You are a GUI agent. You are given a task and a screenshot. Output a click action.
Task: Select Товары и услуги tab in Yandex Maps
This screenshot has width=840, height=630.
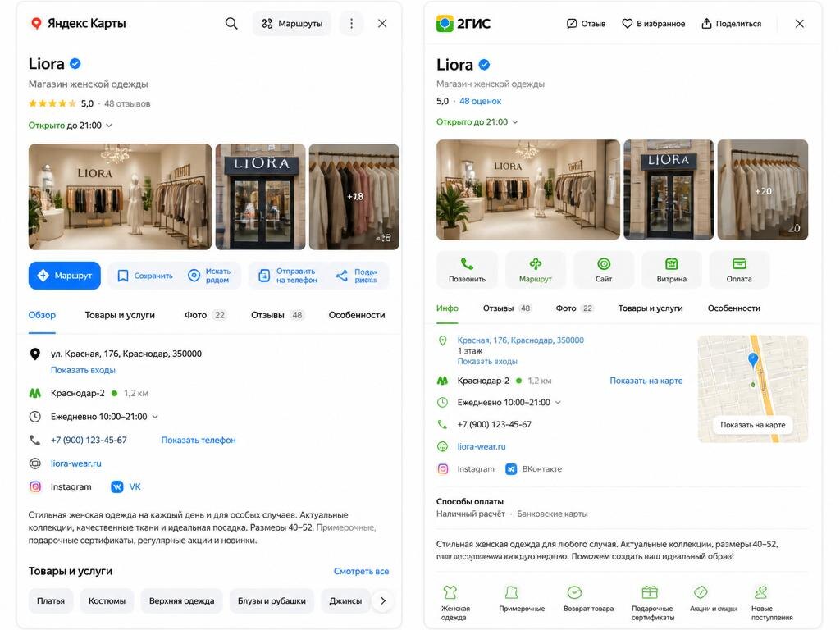[120, 315]
